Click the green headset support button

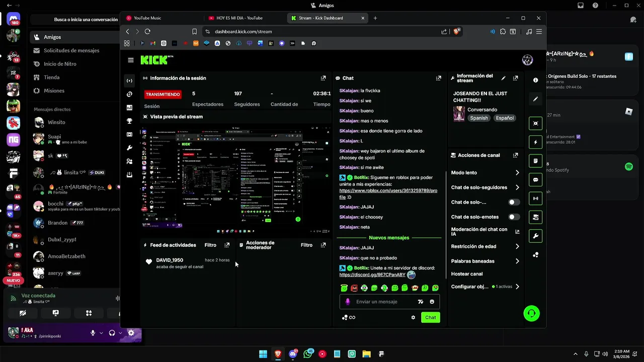[x=531, y=314]
